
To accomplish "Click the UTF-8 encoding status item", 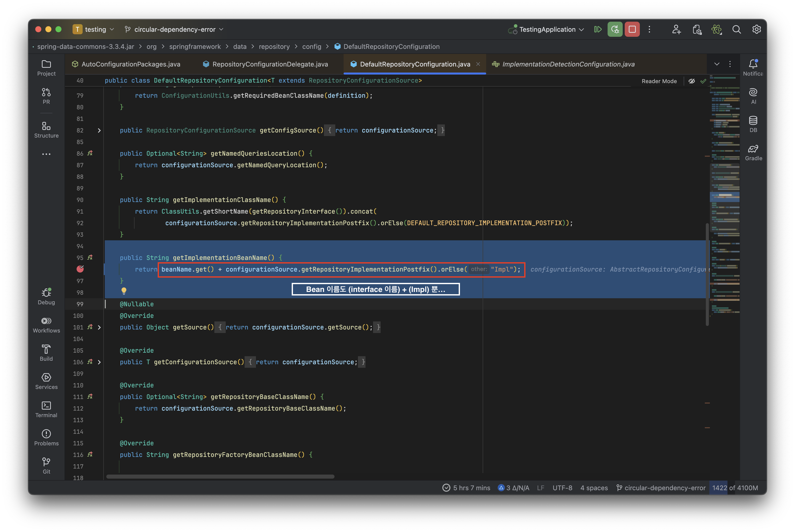I will (562, 488).
